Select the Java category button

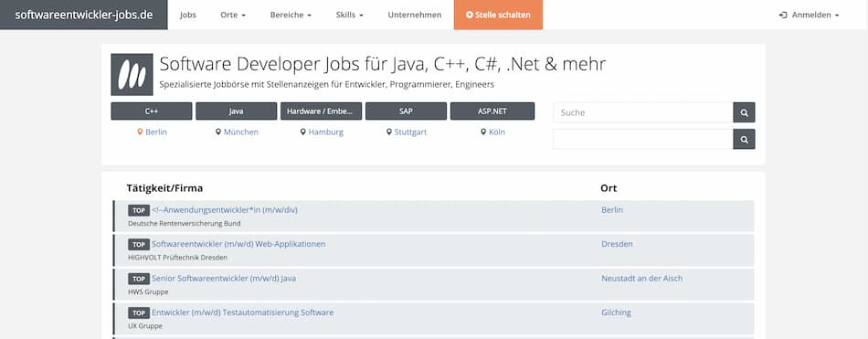pyautogui.click(x=237, y=111)
